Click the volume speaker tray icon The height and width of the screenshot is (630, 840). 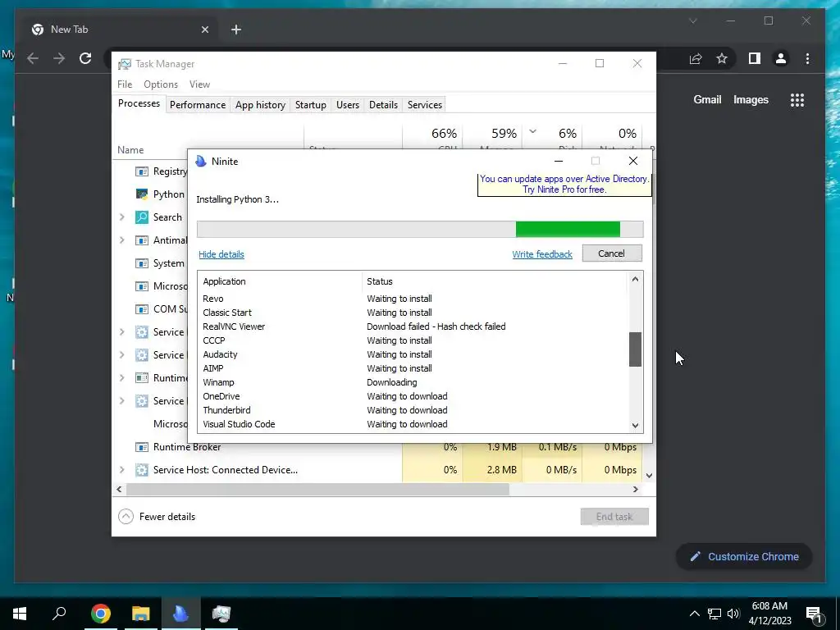coord(733,614)
